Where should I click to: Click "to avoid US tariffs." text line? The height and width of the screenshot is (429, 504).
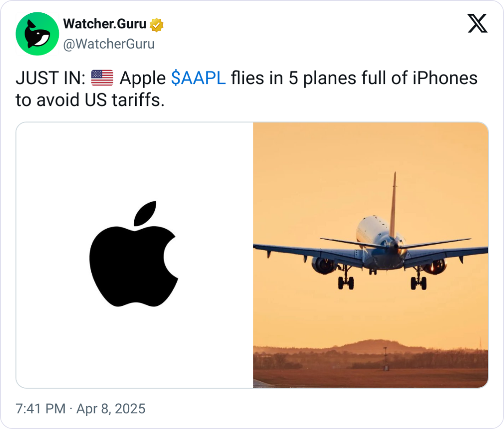click(x=90, y=100)
